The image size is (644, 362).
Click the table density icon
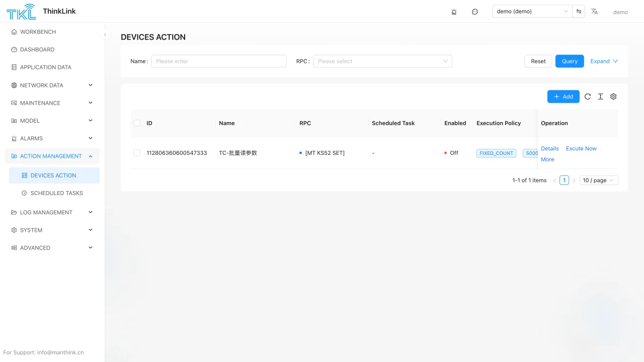600,97
